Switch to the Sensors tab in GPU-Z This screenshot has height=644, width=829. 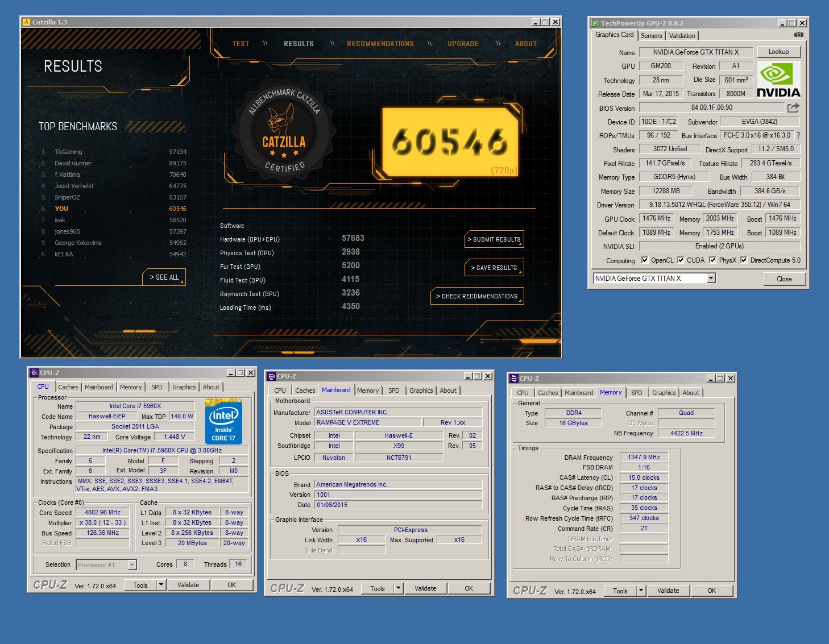tap(651, 35)
